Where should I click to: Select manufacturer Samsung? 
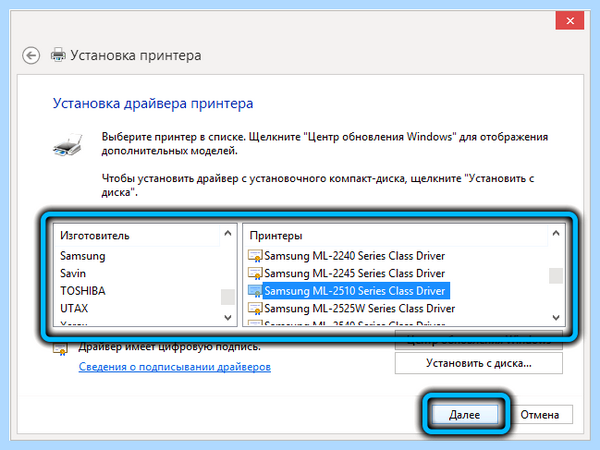coord(83,256)
